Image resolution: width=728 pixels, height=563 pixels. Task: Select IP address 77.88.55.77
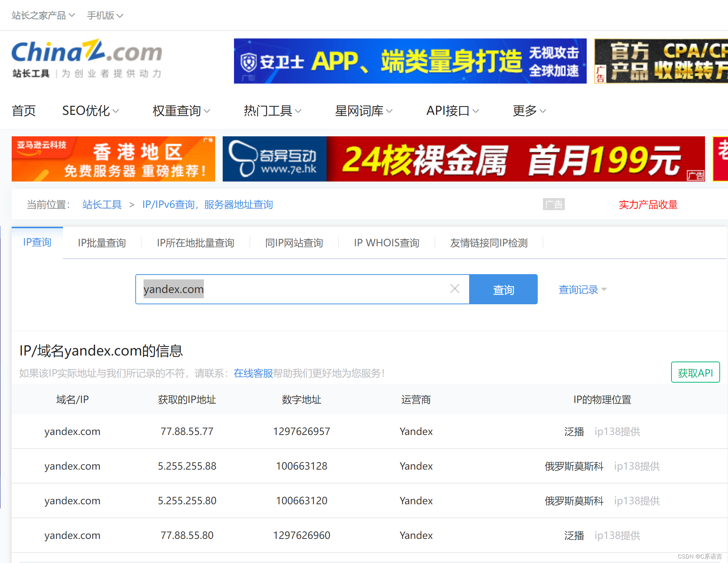[x=187, y=431]
